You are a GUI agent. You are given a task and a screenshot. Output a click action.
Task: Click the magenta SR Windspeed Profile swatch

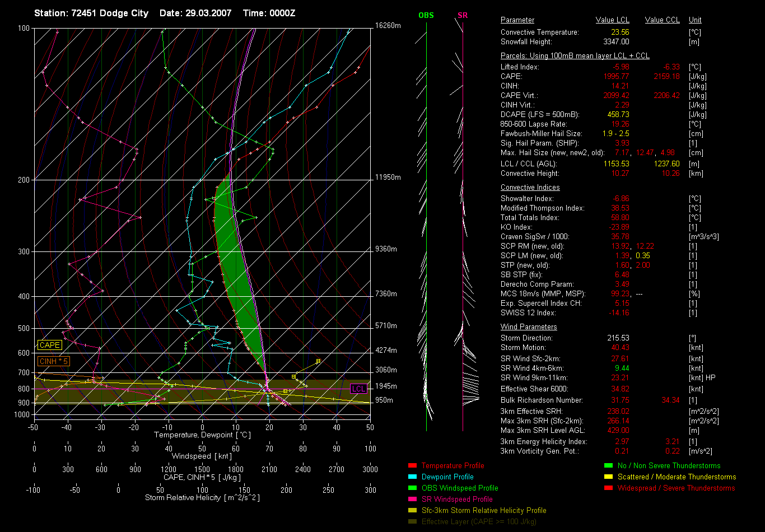pyautogui.click(x=413, y=499)
